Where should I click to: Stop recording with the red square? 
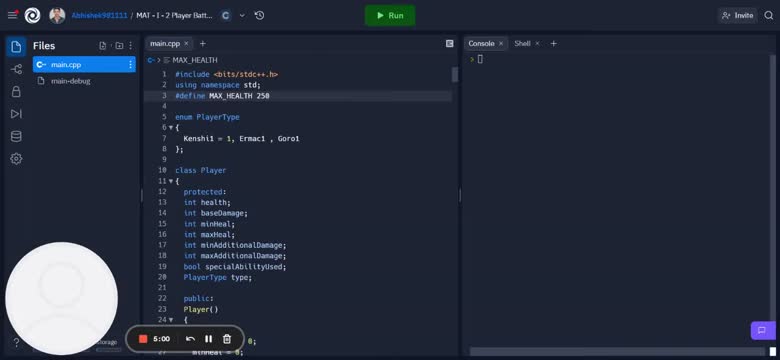tap(143, 339)
